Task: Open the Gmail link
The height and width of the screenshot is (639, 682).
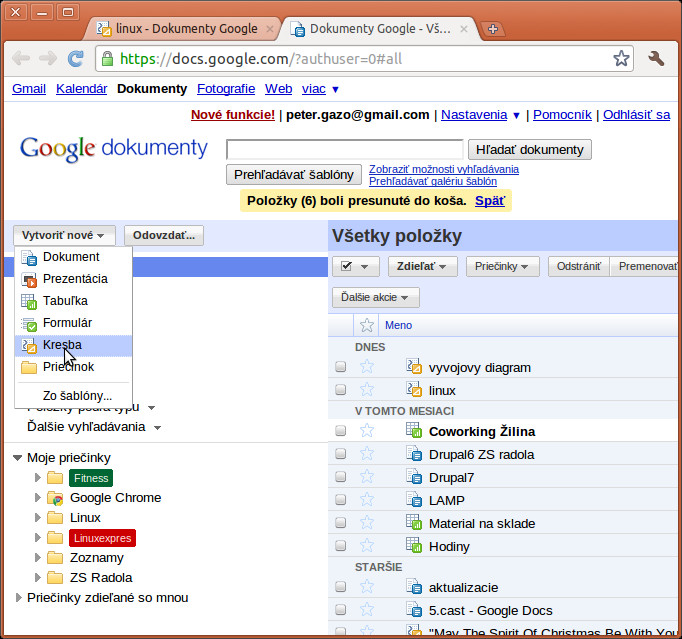Action: (x=29, y=89)
